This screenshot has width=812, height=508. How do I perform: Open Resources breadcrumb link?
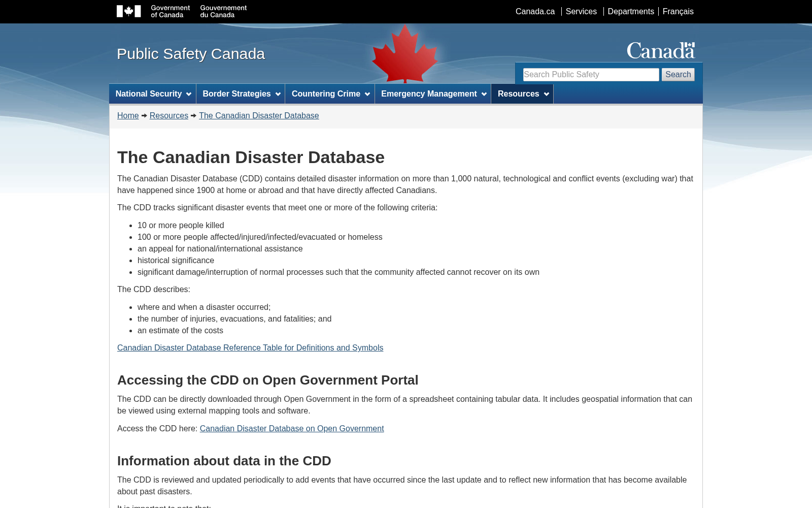coord(169,116)
